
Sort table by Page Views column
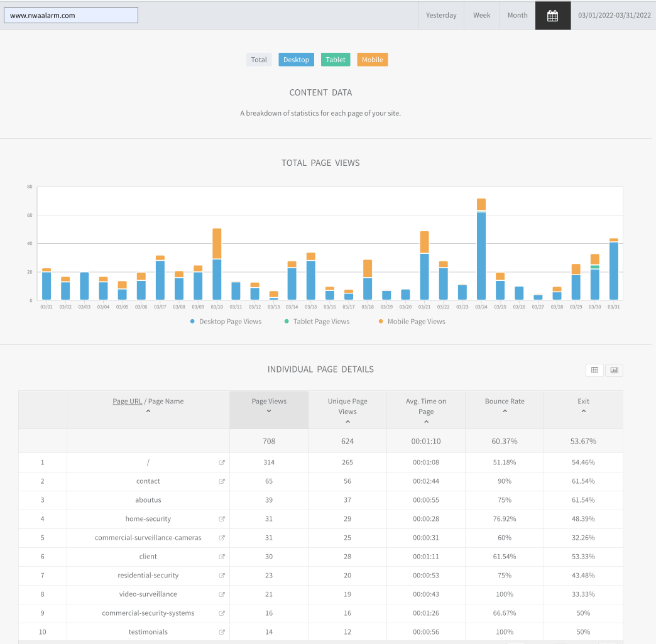(x=269, y=405)
